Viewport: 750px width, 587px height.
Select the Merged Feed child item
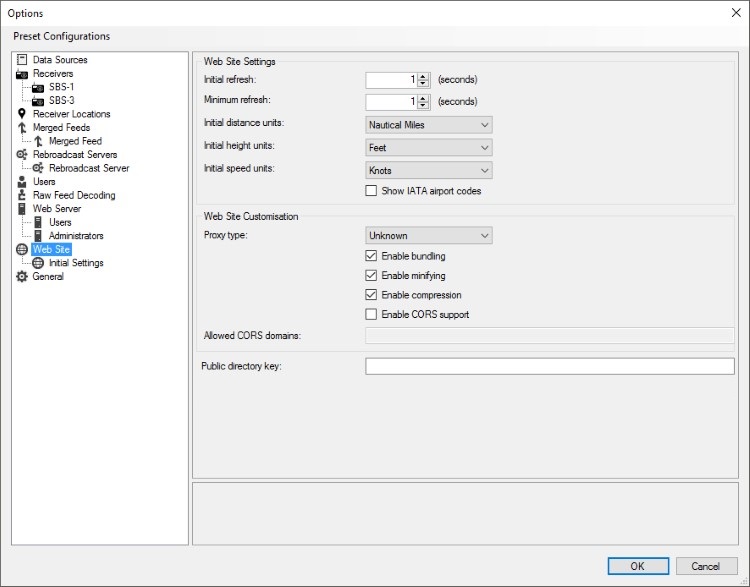(76, 141)
